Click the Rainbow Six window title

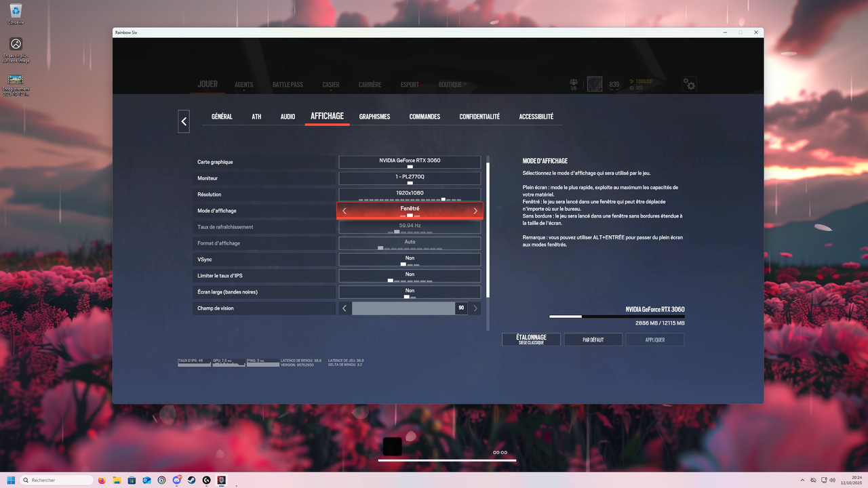pyautogui.click(x=126, y=32)
